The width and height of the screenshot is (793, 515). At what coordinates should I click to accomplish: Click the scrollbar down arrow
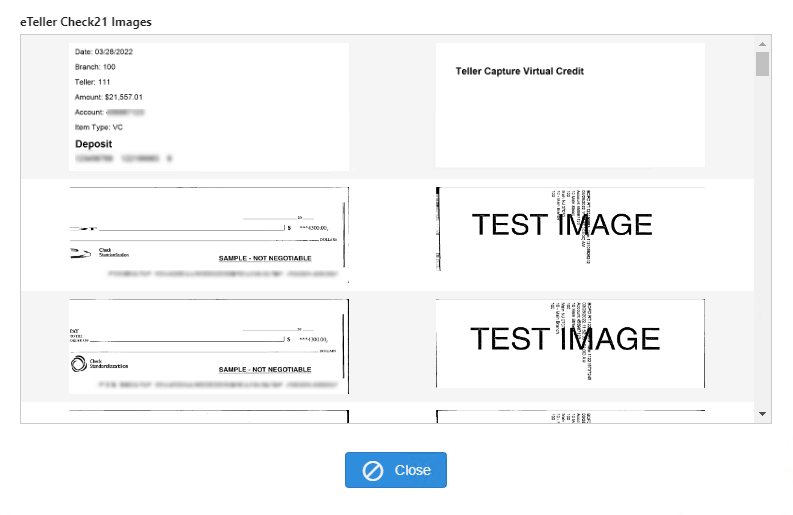[x=762, y=414]
